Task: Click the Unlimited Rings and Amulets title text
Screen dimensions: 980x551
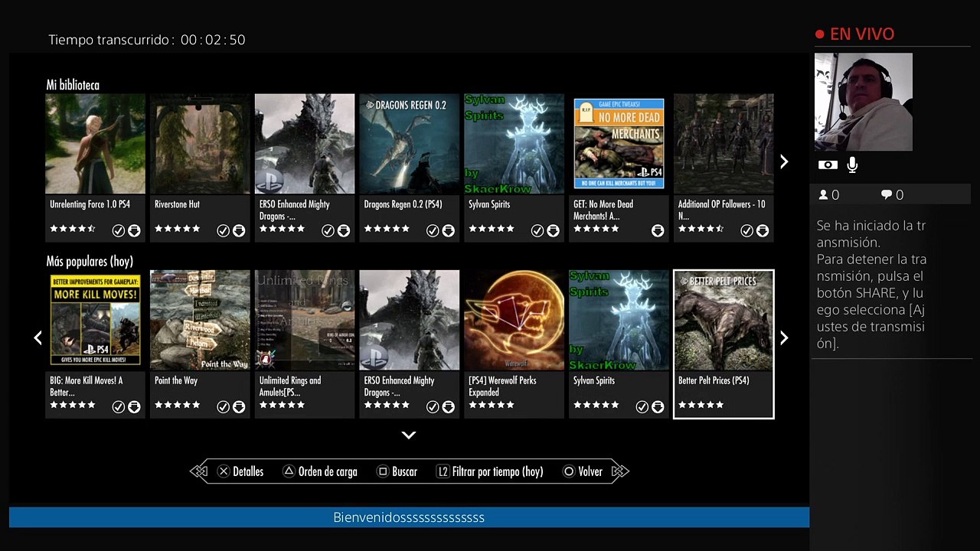Action: point(290,386)
